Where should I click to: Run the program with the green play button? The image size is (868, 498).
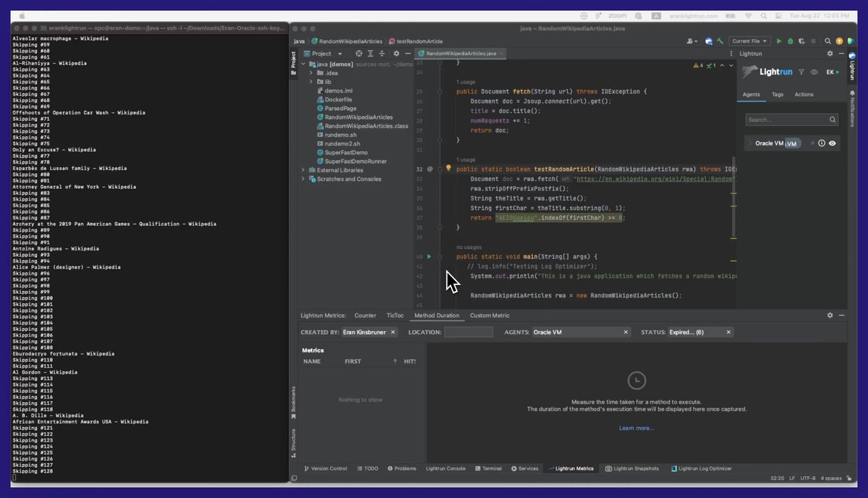click(x=779, y=41)
